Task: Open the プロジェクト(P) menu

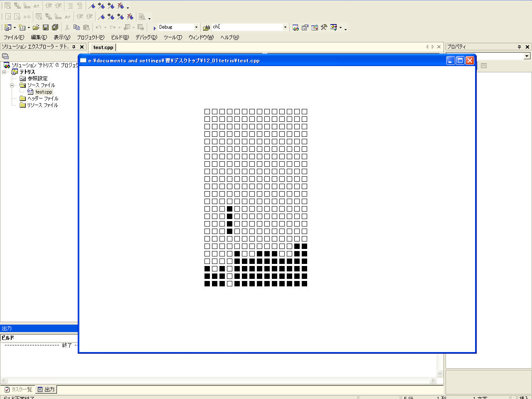Action: 91,37
